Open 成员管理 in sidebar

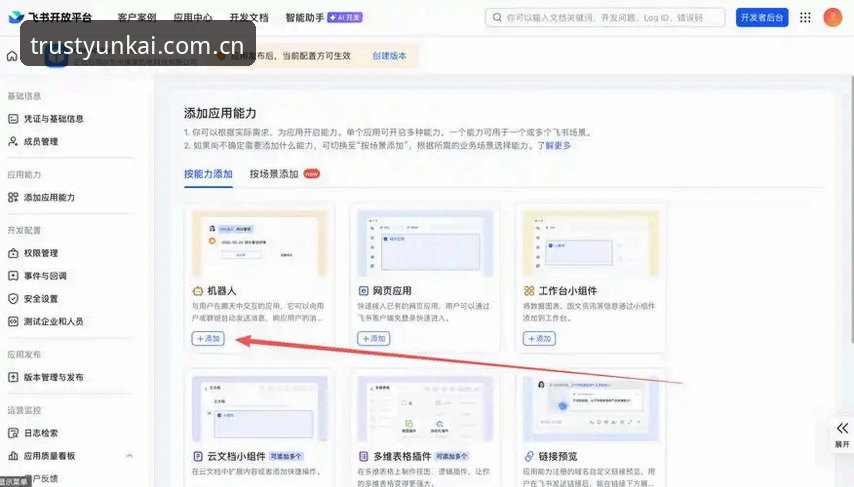coord(40,142)
